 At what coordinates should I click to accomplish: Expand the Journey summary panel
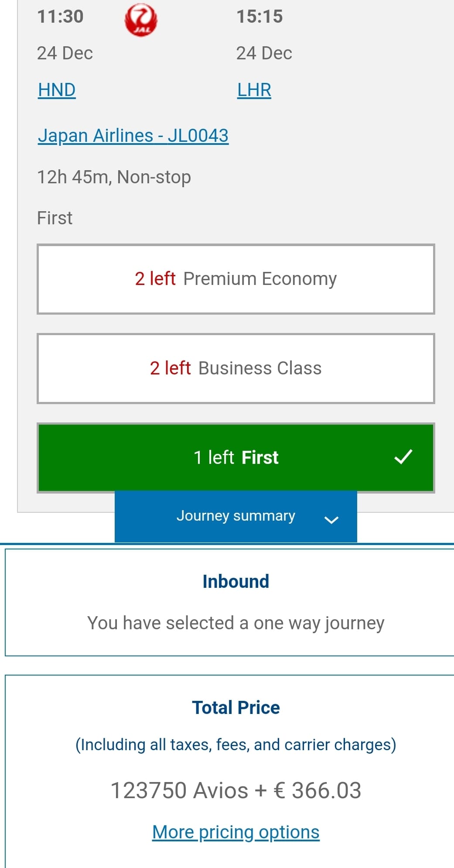[x=236, y=516]
